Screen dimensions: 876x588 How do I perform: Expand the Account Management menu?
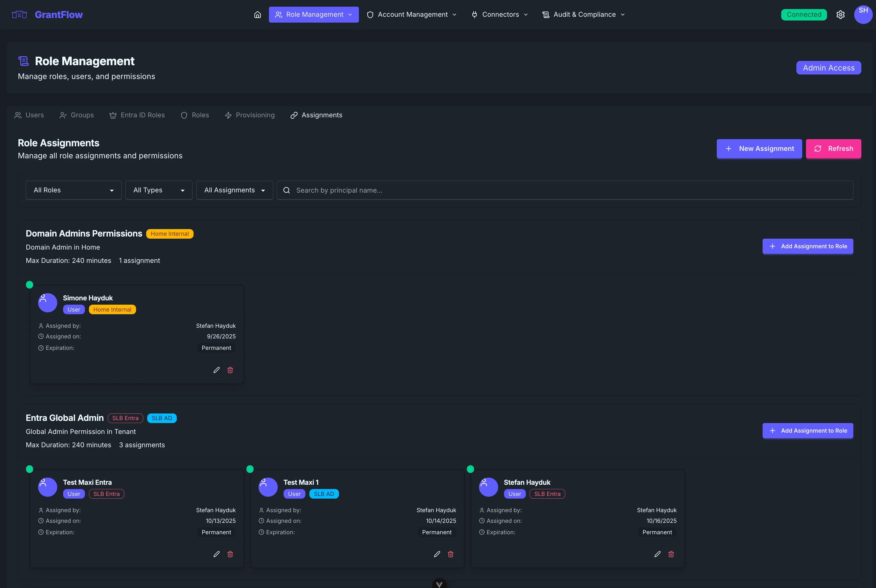tap(412, 15)
